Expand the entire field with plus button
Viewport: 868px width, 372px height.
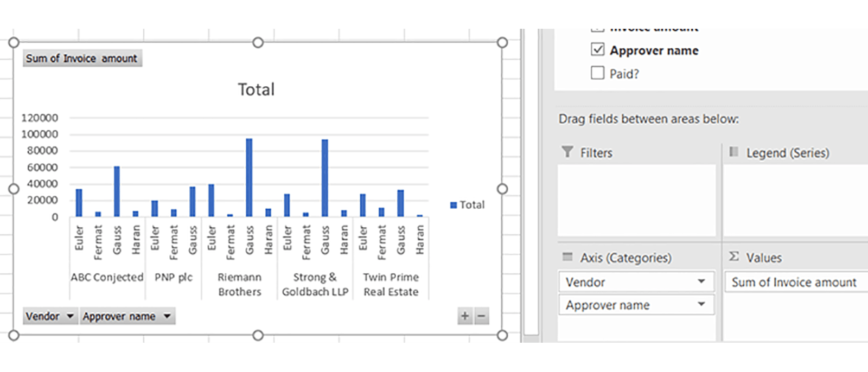[465, 316]
